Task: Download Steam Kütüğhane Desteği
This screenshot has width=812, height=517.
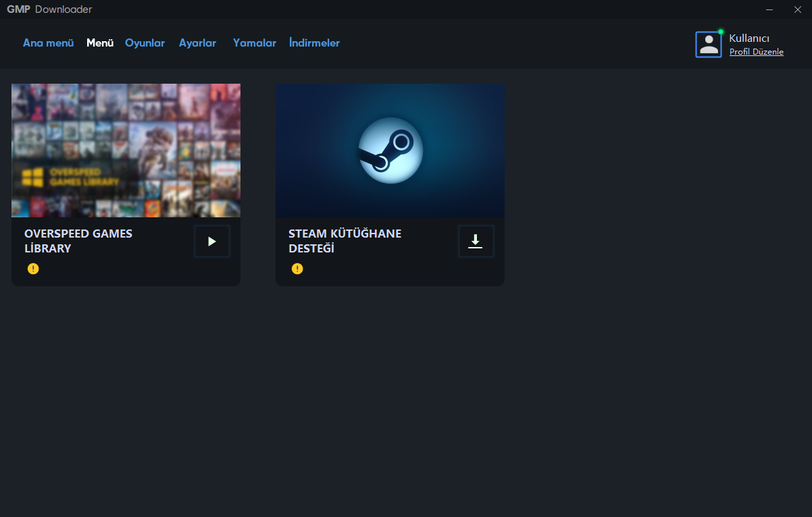Action: click(x=476, y=242)
